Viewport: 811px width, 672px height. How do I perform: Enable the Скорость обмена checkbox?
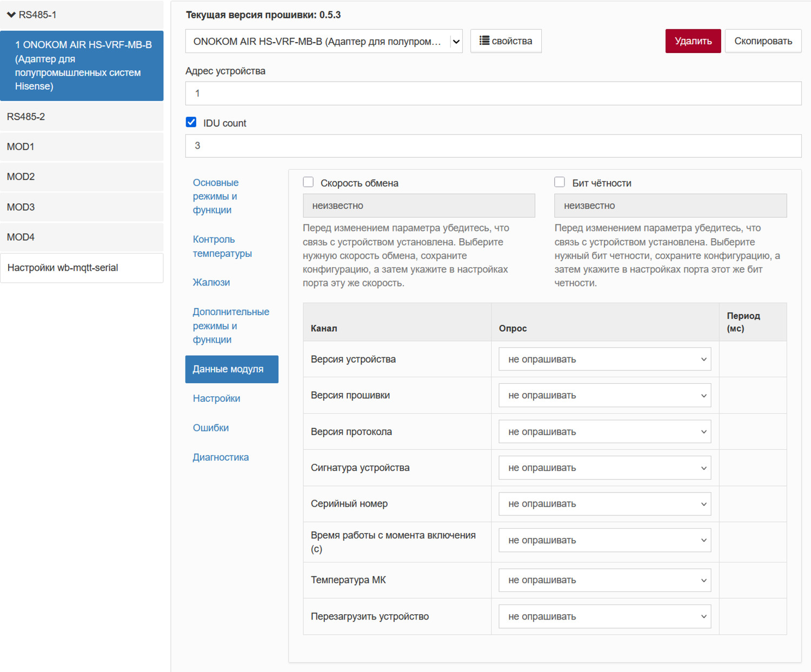point(308,182)
